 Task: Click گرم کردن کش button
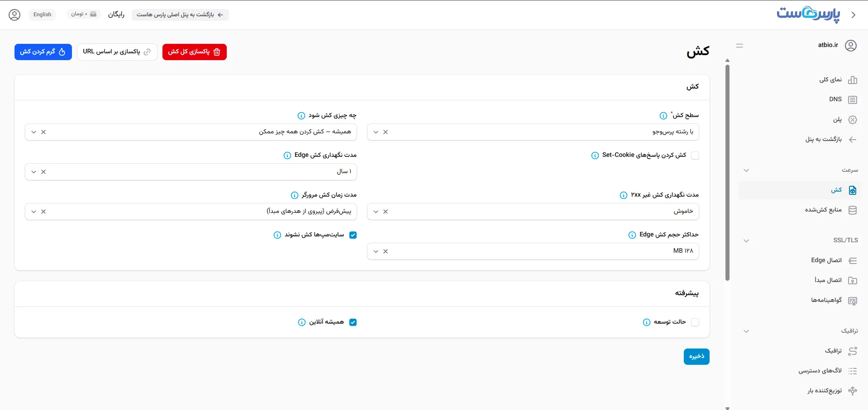(43, 52)
